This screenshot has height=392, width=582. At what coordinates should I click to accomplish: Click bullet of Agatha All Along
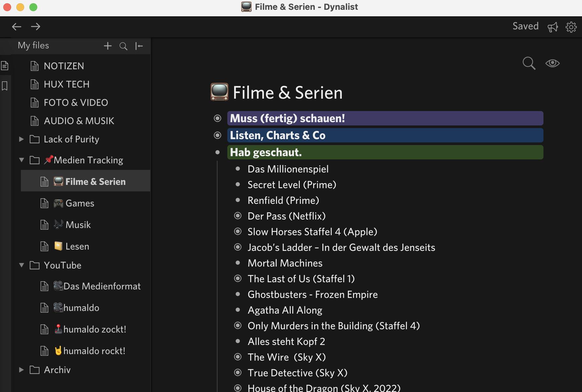coord(238,310)
